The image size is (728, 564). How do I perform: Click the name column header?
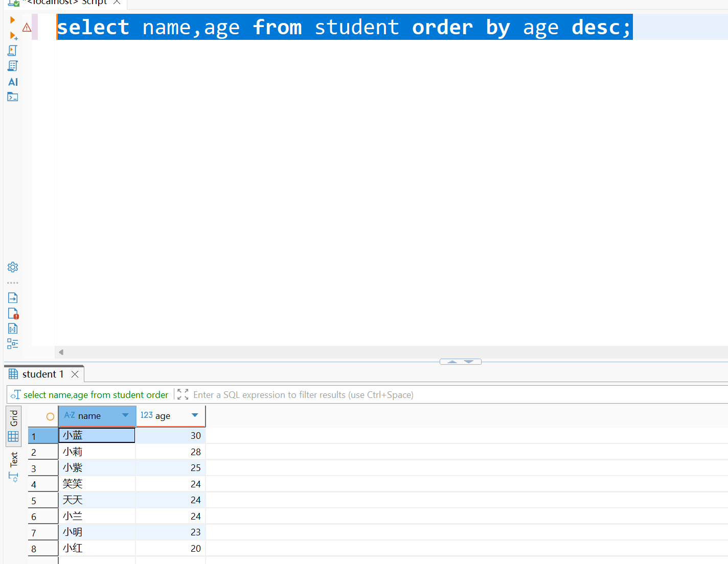97,416
